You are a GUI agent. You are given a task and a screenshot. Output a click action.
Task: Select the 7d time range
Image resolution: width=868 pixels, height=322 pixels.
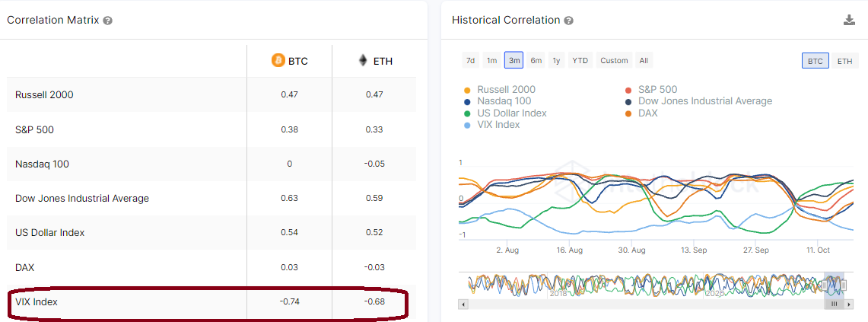[x=471, y=60]
